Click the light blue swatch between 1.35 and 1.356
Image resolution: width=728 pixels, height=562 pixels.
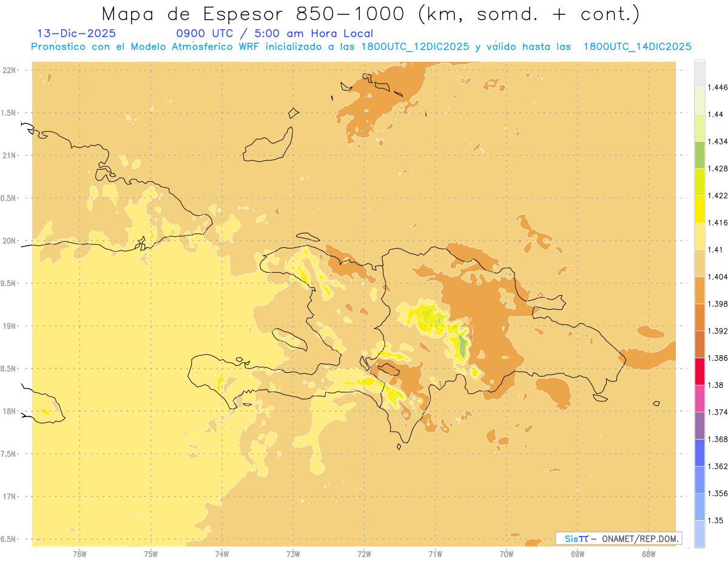point(699,507)
